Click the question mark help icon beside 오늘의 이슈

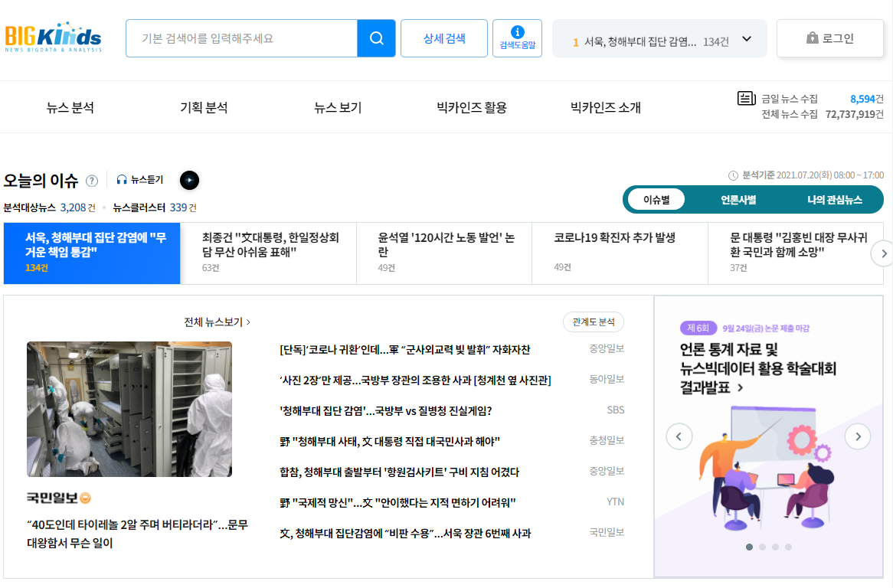[92, 181]
